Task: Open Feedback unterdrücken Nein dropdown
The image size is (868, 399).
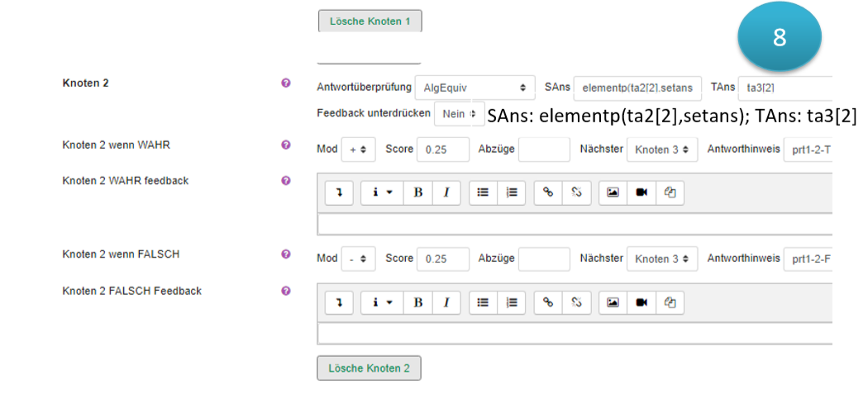Action: (459, 114)
